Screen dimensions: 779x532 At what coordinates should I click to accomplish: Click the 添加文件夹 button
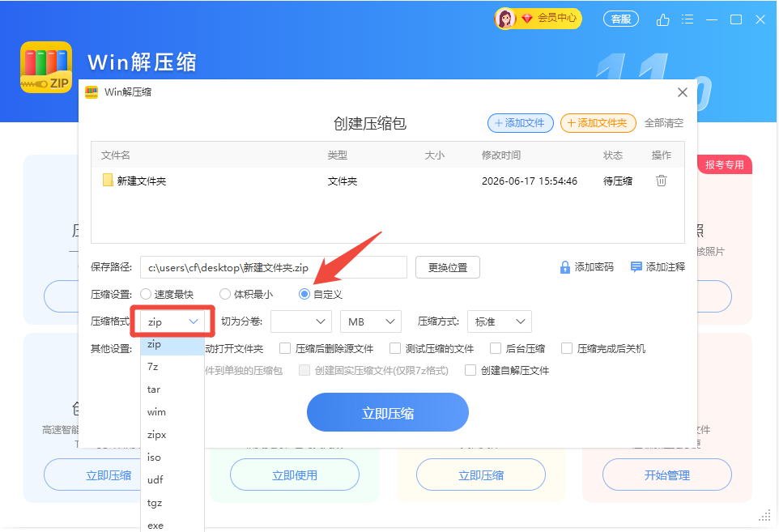tap(598, 123)
